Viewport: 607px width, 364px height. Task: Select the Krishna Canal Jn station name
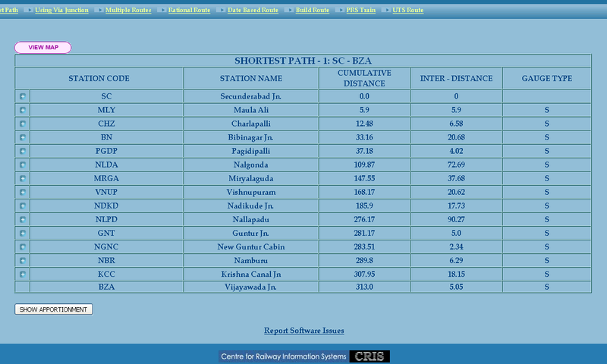pyautogui.click(x=251, y=275)
